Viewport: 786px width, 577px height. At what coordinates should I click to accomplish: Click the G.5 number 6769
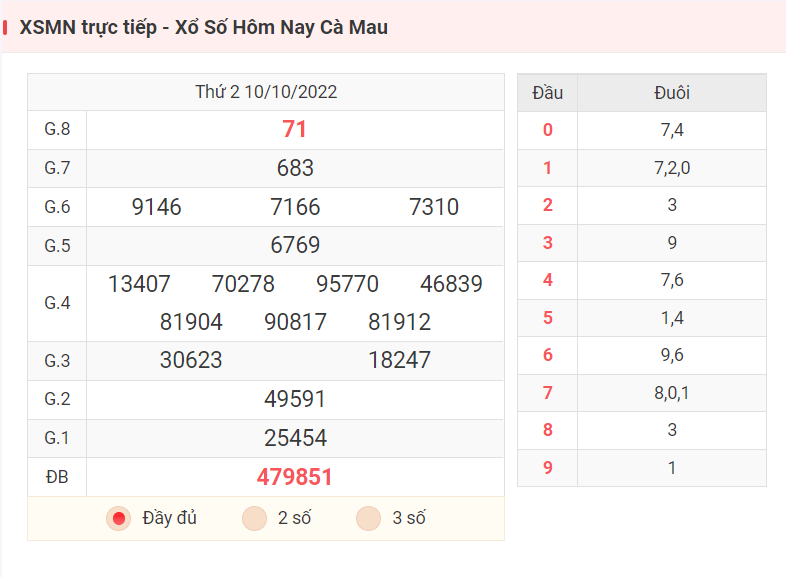click(295, 245)
